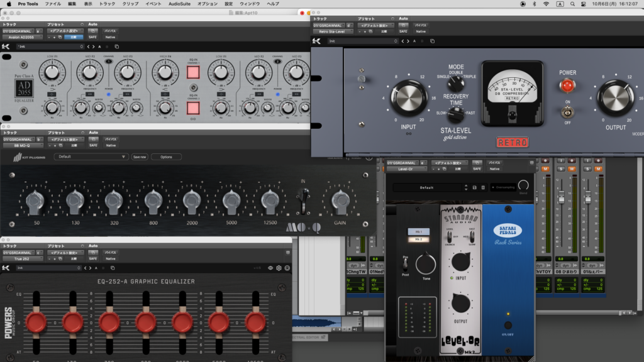Expand the Init preset list in Avalon AD2055
This screenshot has height=362, width=644.
50,47
